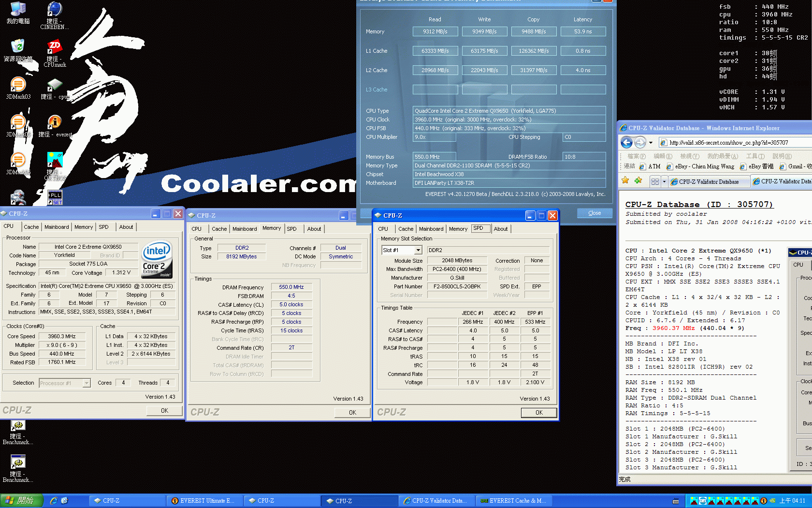Launch Internet Explorer from Quick Launch

pos(54,501)
